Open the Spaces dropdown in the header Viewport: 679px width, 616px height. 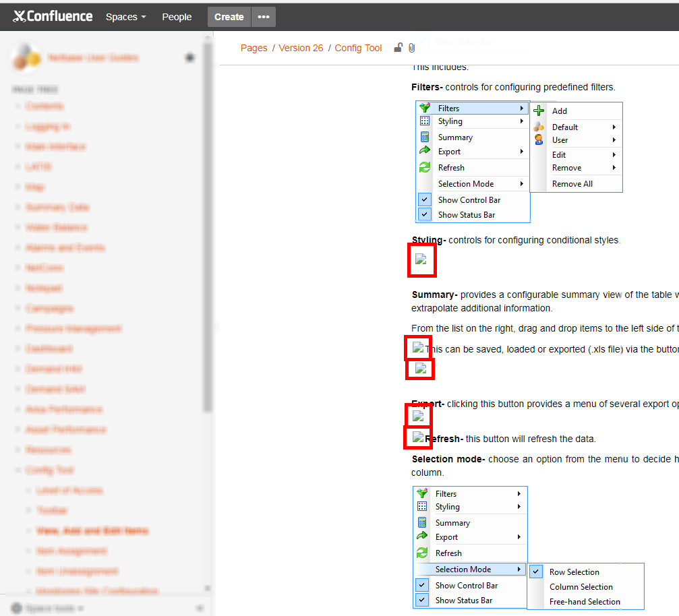point(126,17)
